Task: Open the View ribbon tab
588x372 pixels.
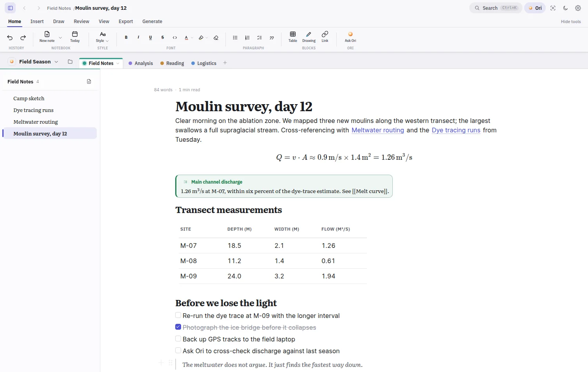Action: (104, 22)
